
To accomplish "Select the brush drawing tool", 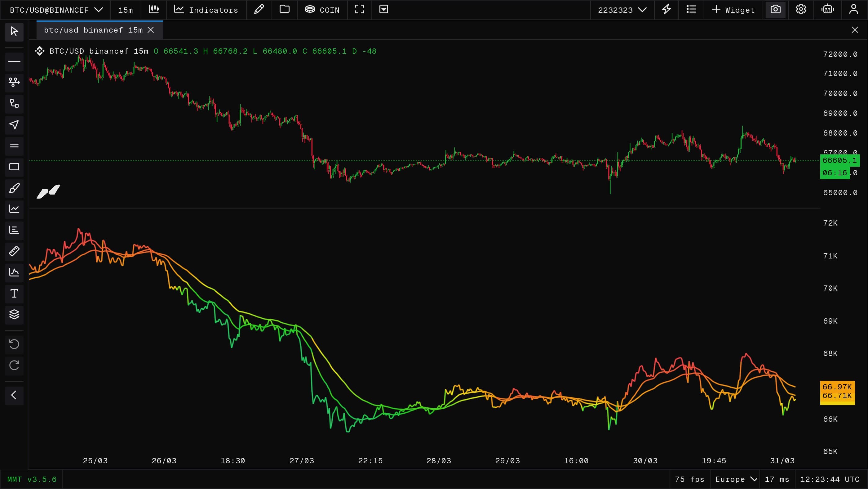I will [x=14, y=188].
